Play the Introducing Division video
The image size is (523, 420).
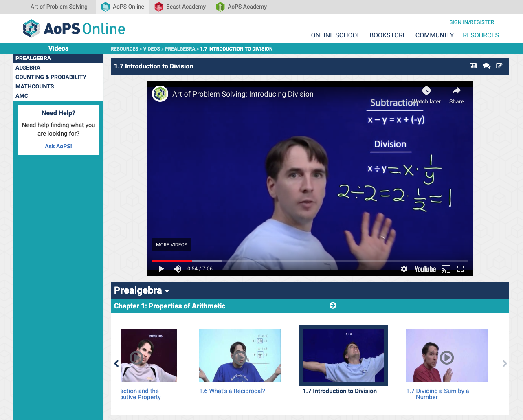[161, 269]
